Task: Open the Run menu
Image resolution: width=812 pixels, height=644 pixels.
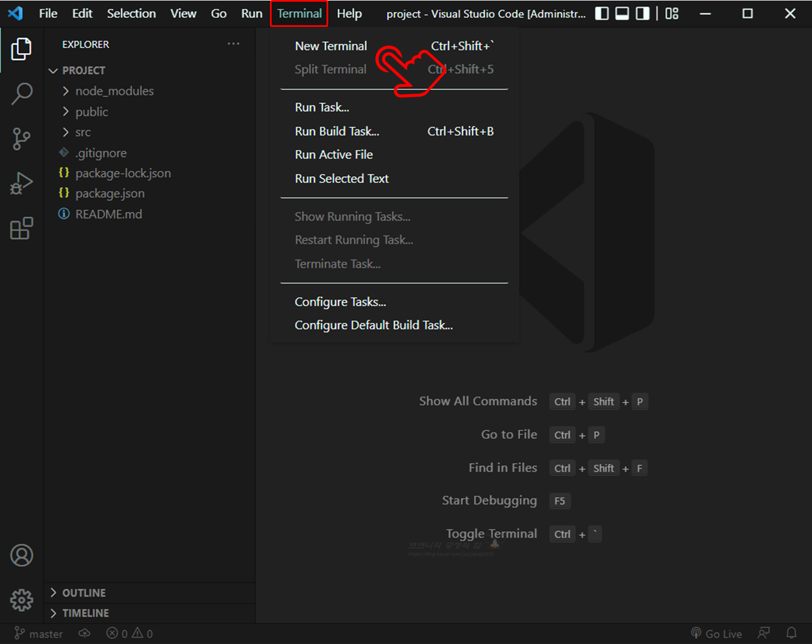Action: coord(252,13)
